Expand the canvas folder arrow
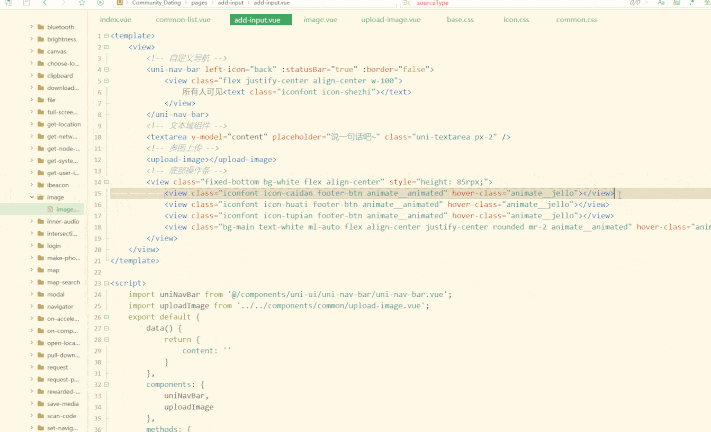The width and height of the screenshot is (711, 432). click(32, 51)
